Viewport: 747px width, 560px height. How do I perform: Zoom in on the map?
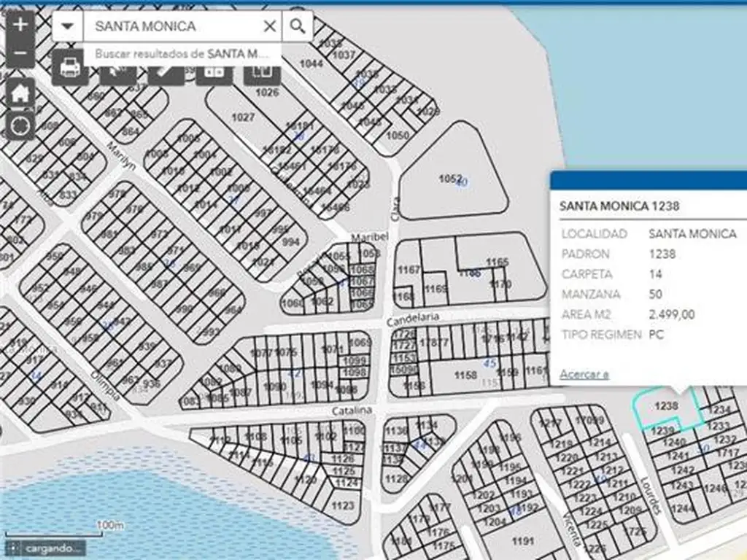point(20,23)
